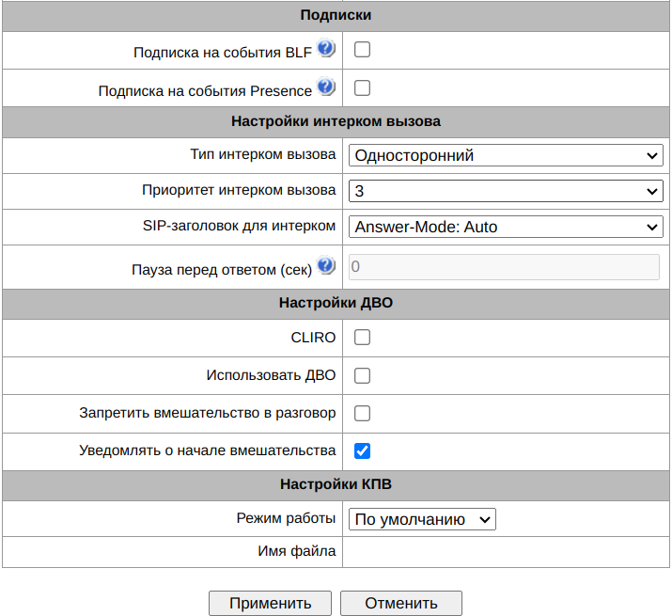Click the Пауза перед ответом input field
672x616 pixels.
point(506,267)
